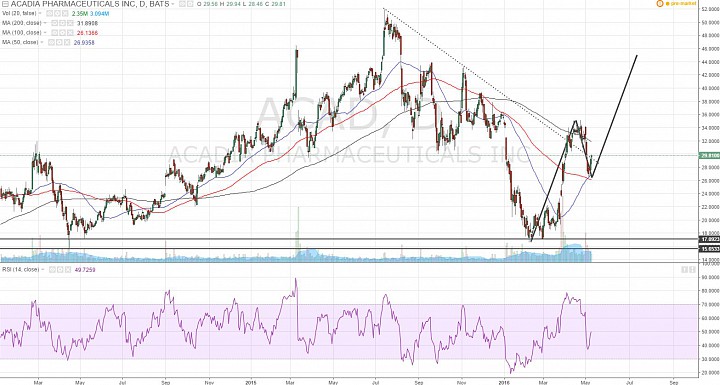Click the blue MA 50 value 26.9358
Viewport: 720px width, 385px height.
click(84, 43)
